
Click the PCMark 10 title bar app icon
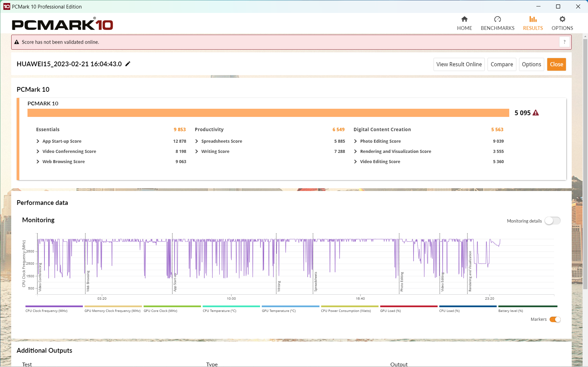tap(6, 6)
